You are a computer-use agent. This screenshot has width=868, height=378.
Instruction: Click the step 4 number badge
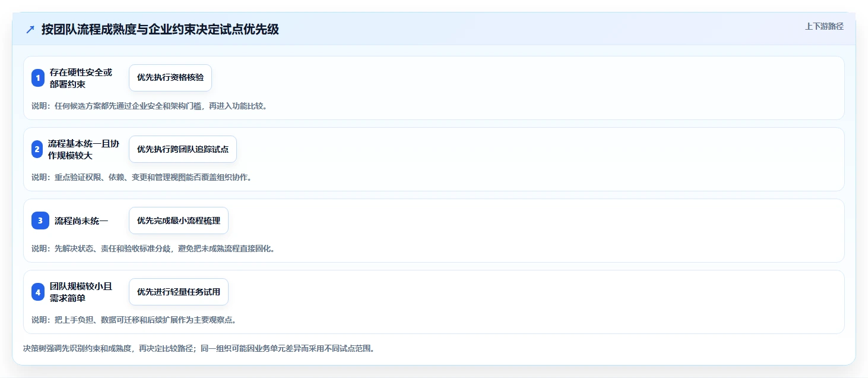tap(38, 292)
